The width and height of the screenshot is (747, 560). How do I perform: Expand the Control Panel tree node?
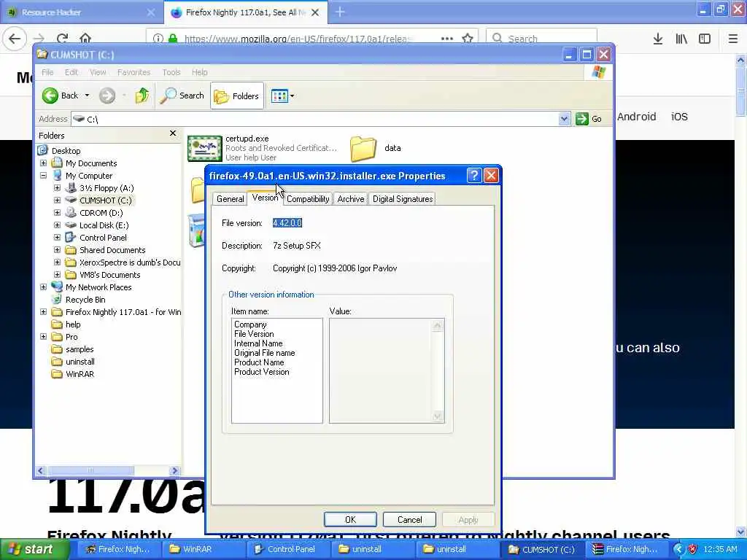coord(57,238)
